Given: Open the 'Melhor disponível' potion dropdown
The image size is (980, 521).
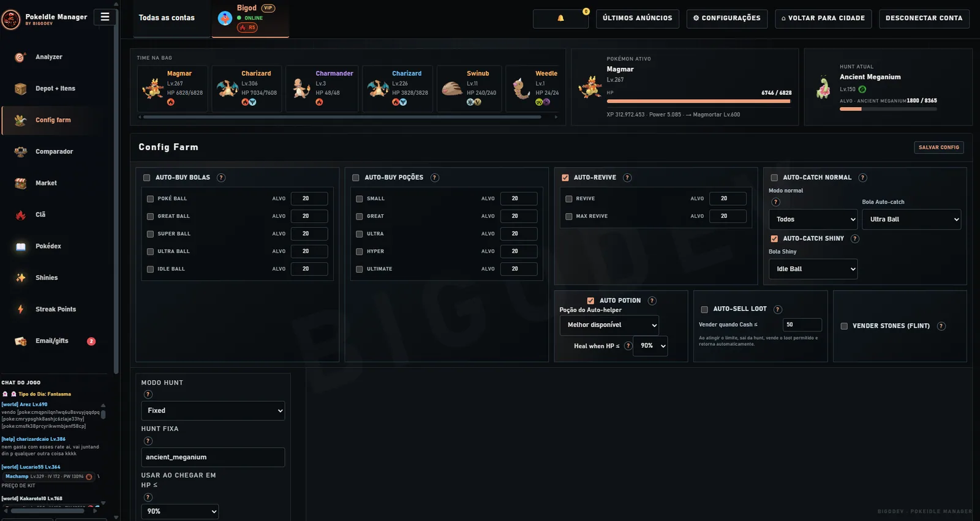Looking at the screenshot, I should tap(609, 325).
